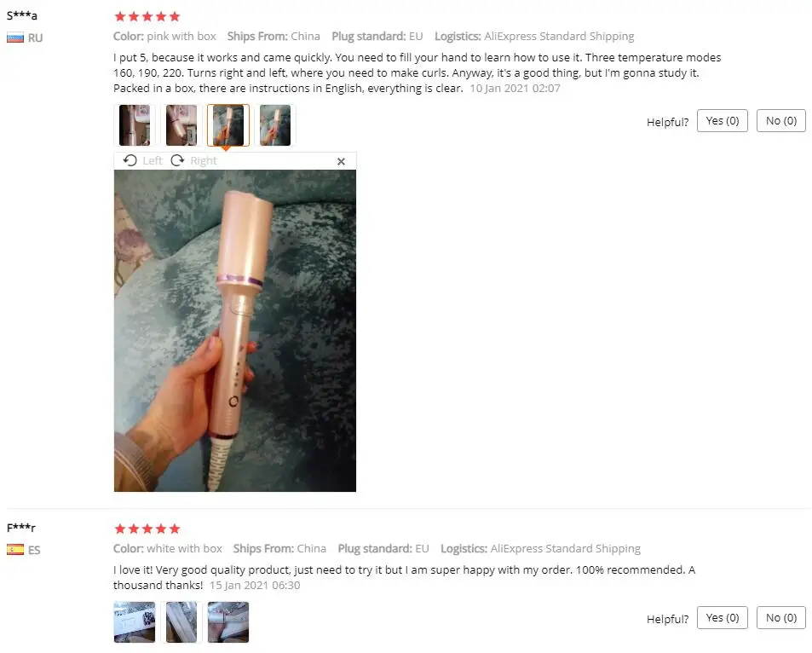Open first photo thumbnail in S***a's review
Screen dimensions: 812x653
coord(135,125)
